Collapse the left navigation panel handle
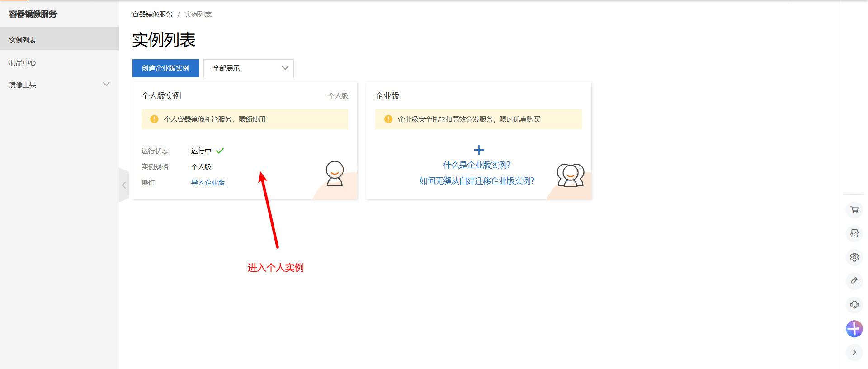Screen dimensions: 868x369 point(124,185)
